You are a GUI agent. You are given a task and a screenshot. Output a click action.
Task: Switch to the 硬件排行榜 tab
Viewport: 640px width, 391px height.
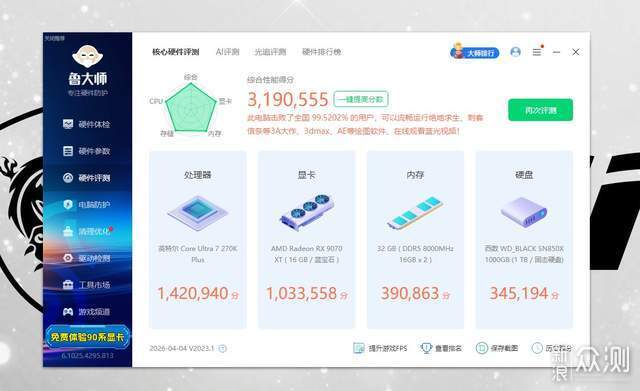tap(322, 52)
